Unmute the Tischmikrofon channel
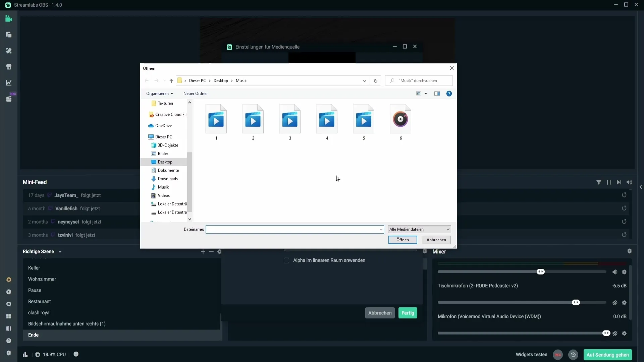Viewport: 644px width, 362px height. pos(615,303)
